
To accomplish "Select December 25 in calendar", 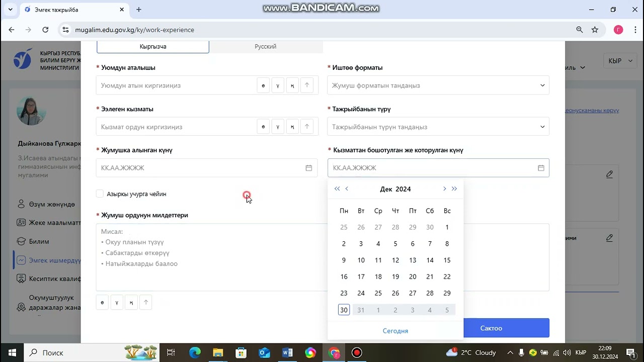I will pyautogui.click(x=378, y=293).
